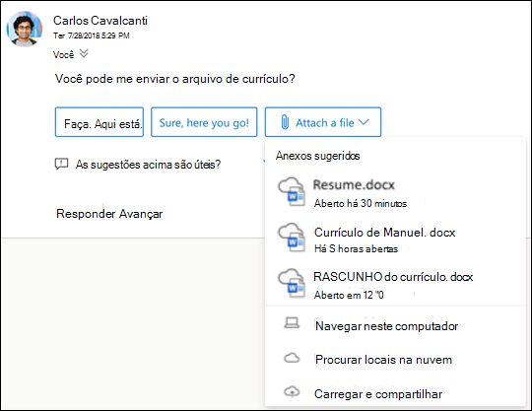Click the date Ter 7/28/2018 5:29 PM
532x411 pixels.
[92, 35]
